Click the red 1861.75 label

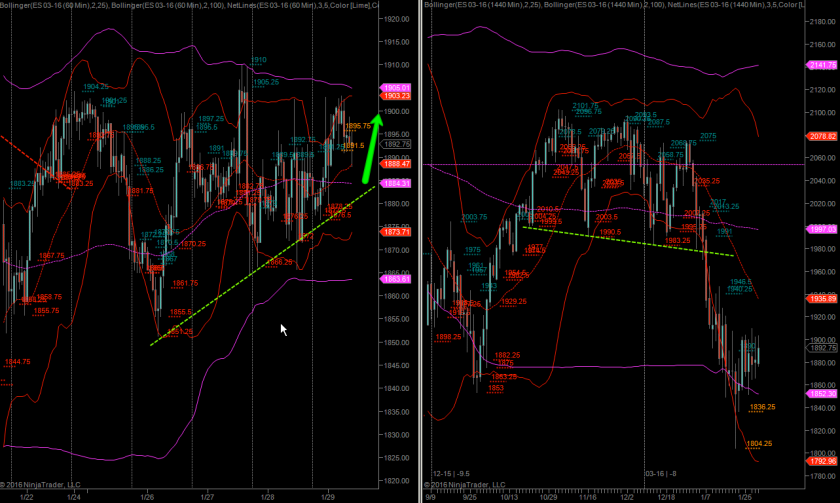185,283
